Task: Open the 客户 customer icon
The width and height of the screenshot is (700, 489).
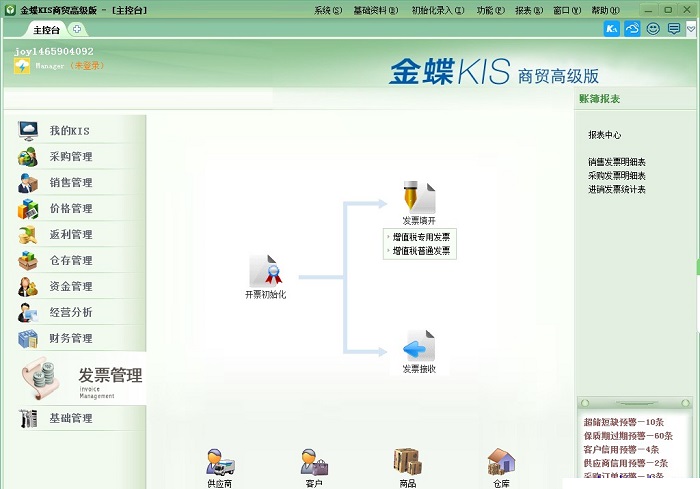Action: [314, 462]
